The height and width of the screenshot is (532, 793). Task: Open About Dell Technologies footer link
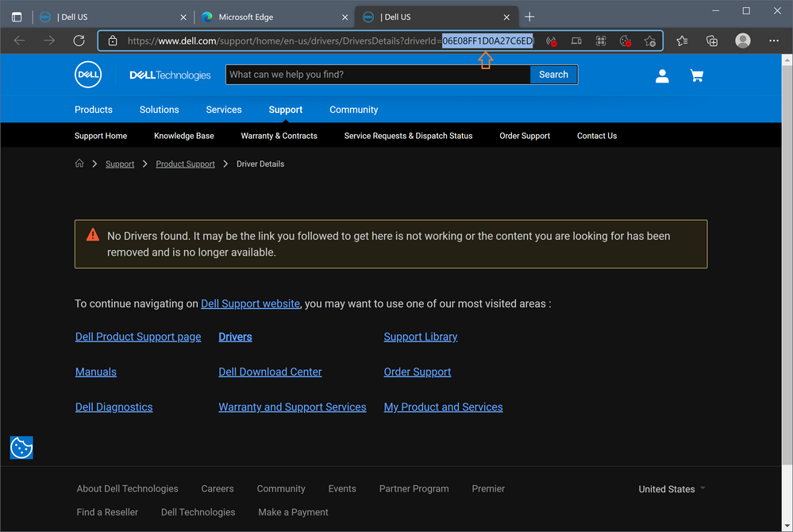click(x=128, y=488)
